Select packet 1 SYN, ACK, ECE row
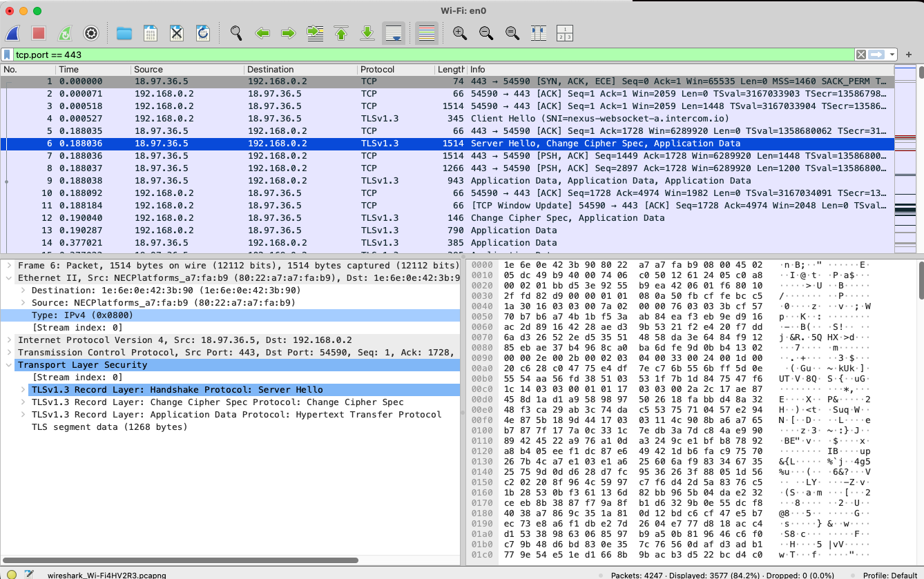Viewport: 924px width, 579px height. (447, 81)
